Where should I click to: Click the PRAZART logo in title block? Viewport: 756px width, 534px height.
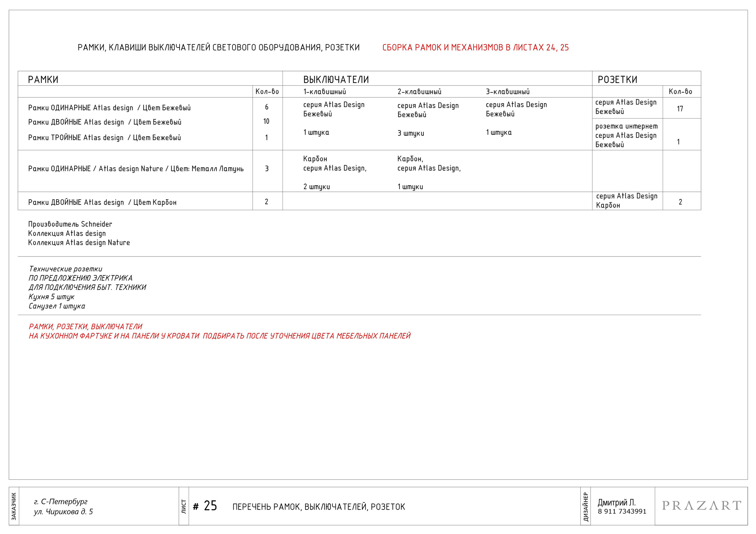(702, 505)
